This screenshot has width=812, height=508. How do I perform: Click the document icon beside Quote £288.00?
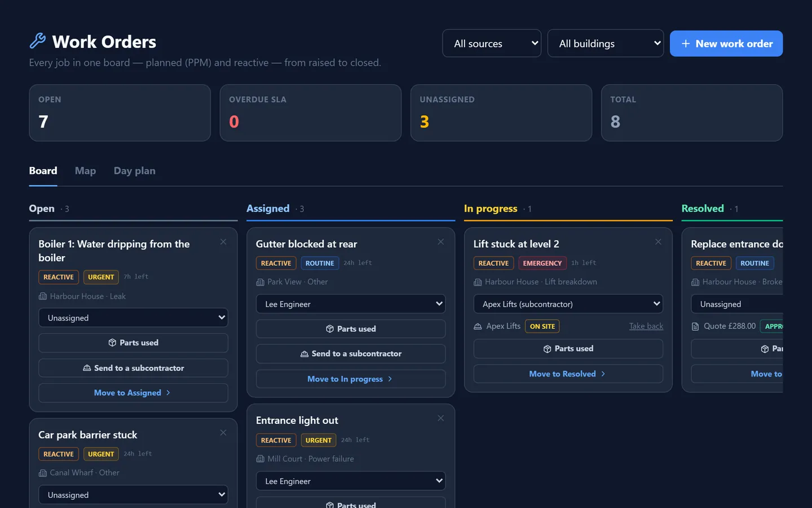coord(695,326)
